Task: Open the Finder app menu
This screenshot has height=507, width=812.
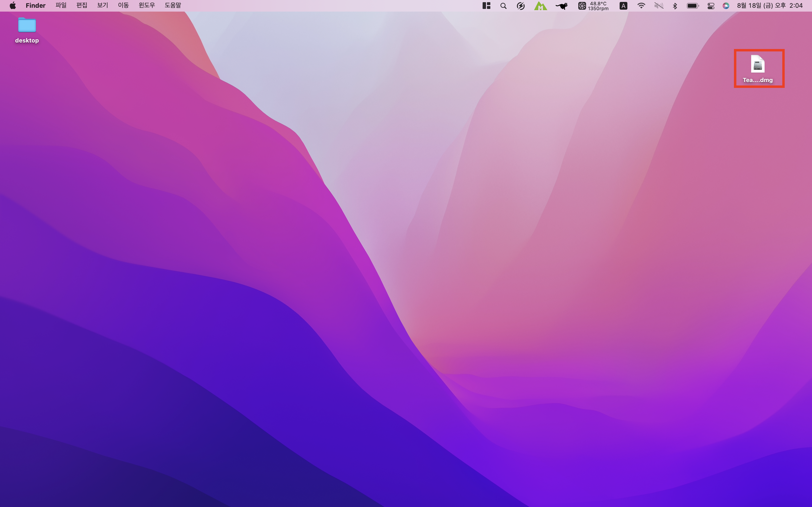Action: coord(35,5)
